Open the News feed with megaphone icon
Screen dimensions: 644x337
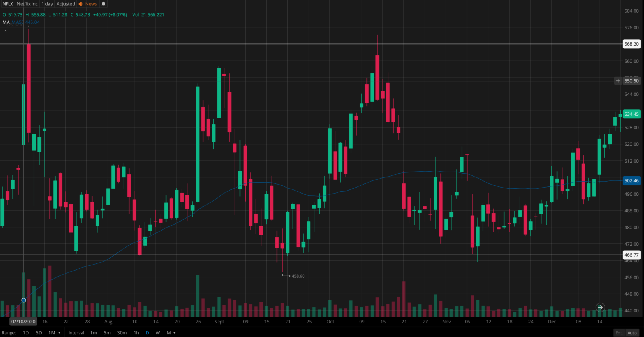88,4
